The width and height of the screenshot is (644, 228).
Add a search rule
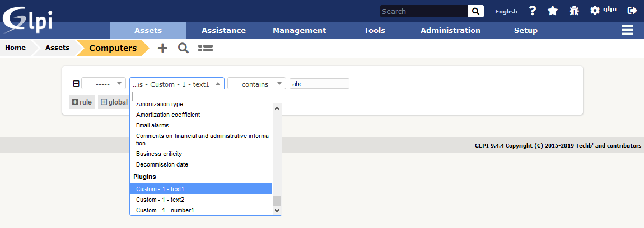click(x=82, y=102)
